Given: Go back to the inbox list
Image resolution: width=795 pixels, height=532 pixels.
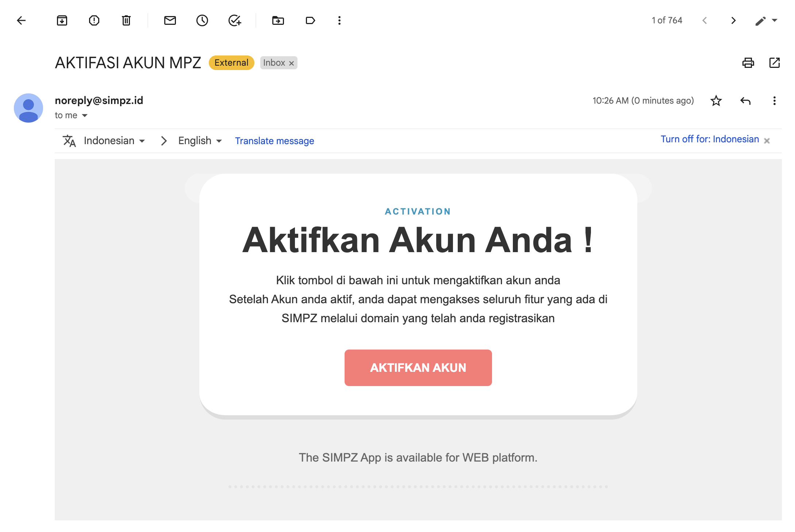Looking at the screenshot, I should click(21, 20).
